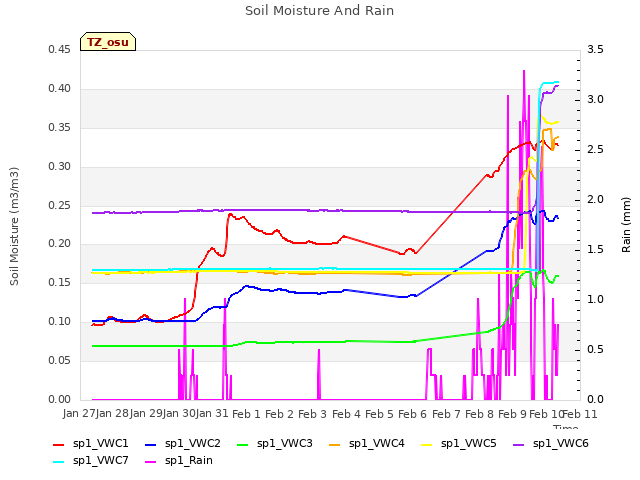Screen dimensions: 640x480
Task: Click the Jan 28 x-axis tick label
Action: [x=113, y=414]
